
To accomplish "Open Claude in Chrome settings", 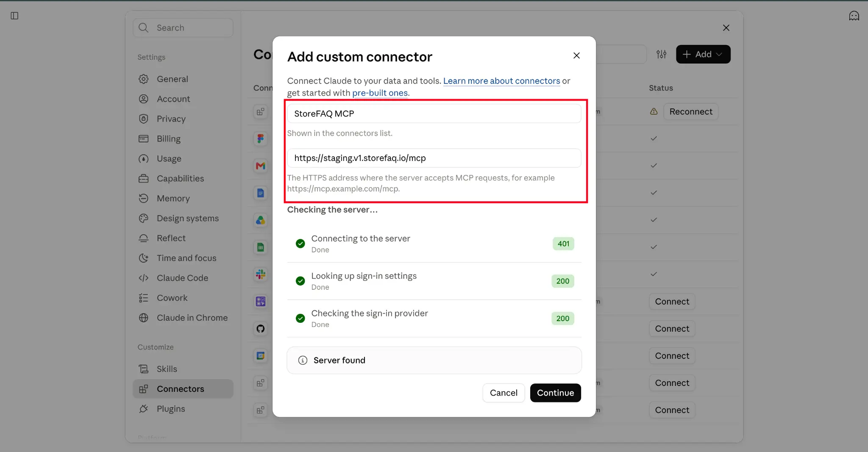I will point(183,318).
